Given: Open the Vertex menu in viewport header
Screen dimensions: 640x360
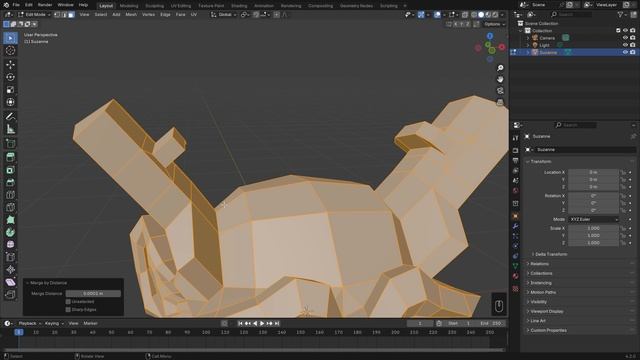Looking at the screenshot, I should pyautogui.click(x=148, y=15).
